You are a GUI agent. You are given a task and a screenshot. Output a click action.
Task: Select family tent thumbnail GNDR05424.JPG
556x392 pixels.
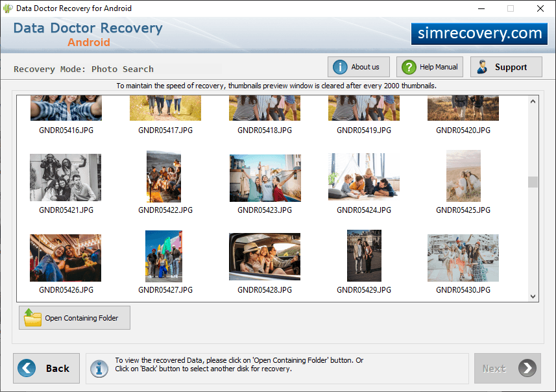tap(364, 177)
